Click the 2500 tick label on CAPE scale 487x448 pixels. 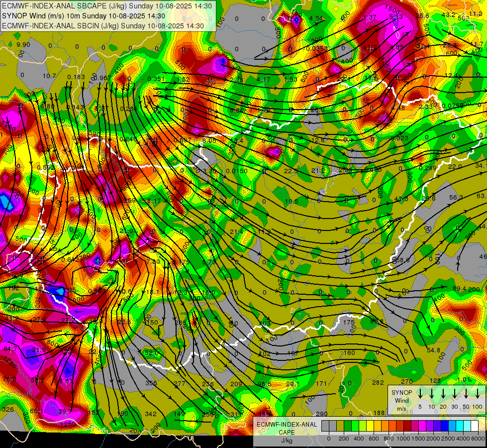448,439
